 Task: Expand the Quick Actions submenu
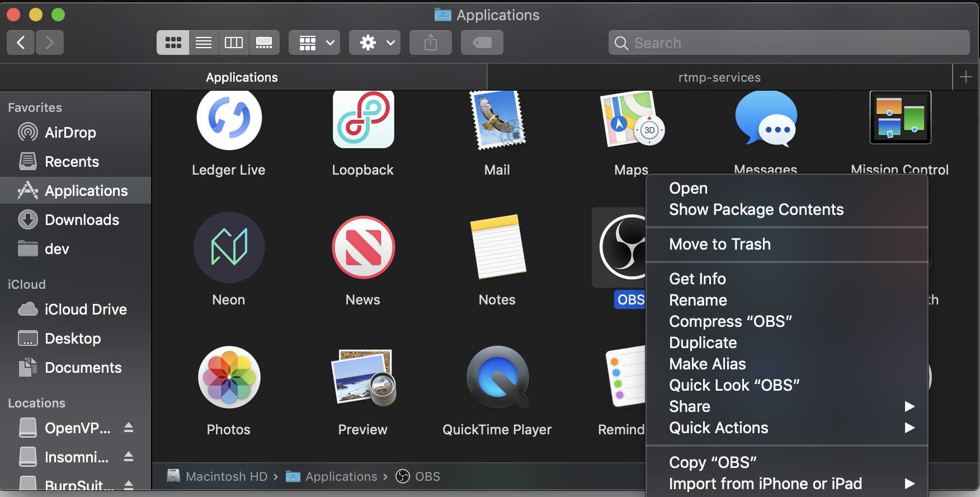[787, 428]
